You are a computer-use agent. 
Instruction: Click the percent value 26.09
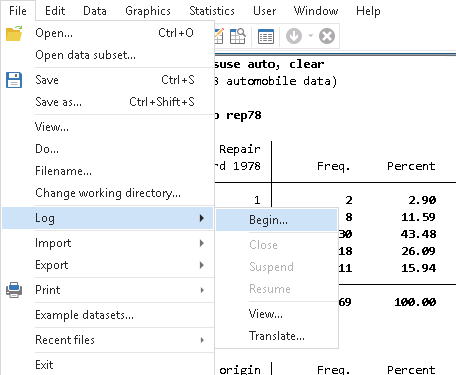click(419, 251)
